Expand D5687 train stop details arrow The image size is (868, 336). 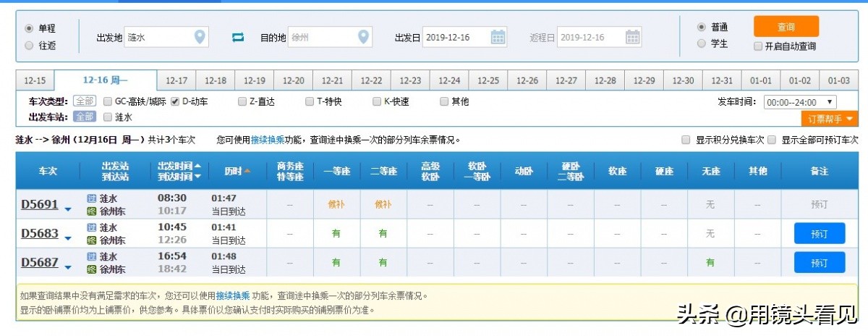68,267
